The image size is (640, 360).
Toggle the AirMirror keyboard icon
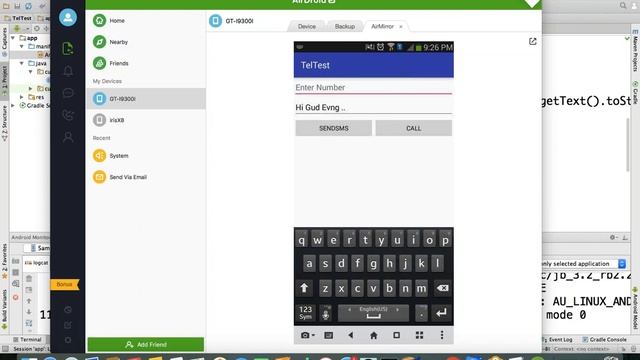coord(328,336)
